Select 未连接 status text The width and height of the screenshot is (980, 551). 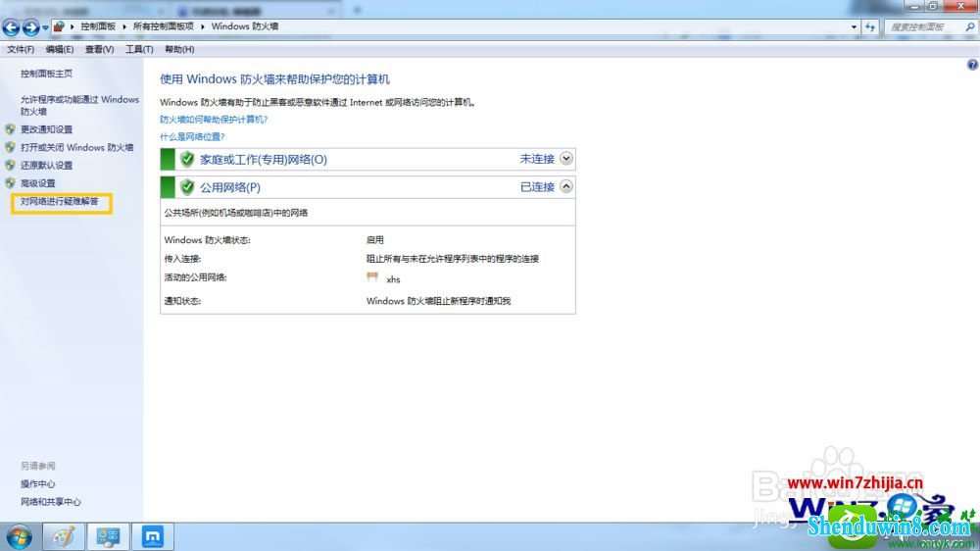pyautogui.click(x=537, y=160)
